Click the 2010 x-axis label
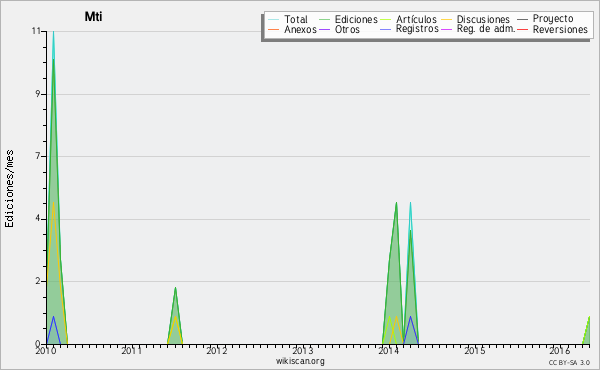Viewport: 600px width, 370px height. (46, 350)
